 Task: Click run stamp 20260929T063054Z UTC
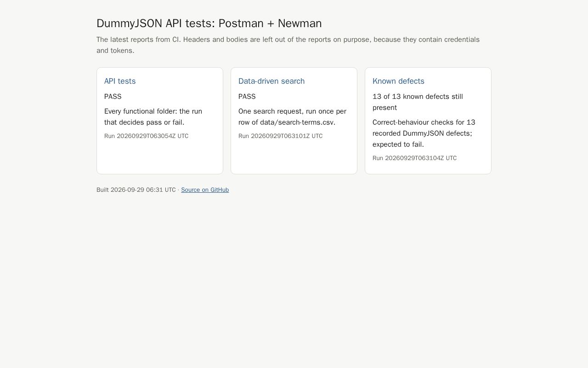tap(146, 136)
